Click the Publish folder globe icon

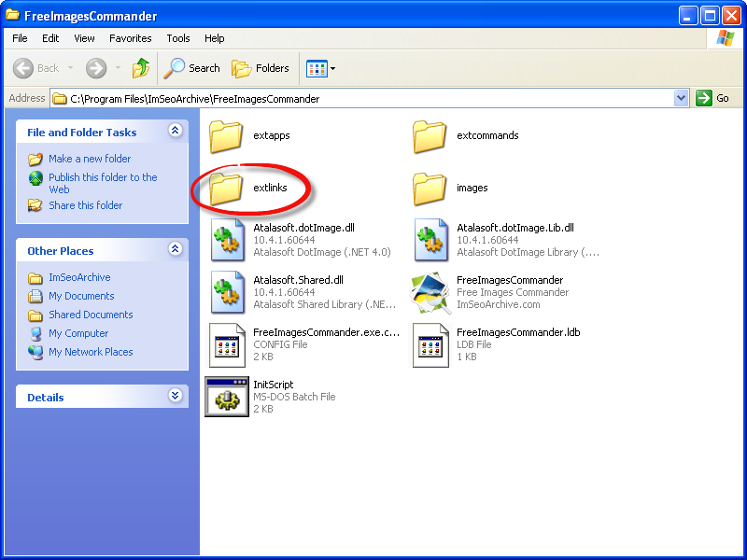pyautogui.click(x=35, y=178)
